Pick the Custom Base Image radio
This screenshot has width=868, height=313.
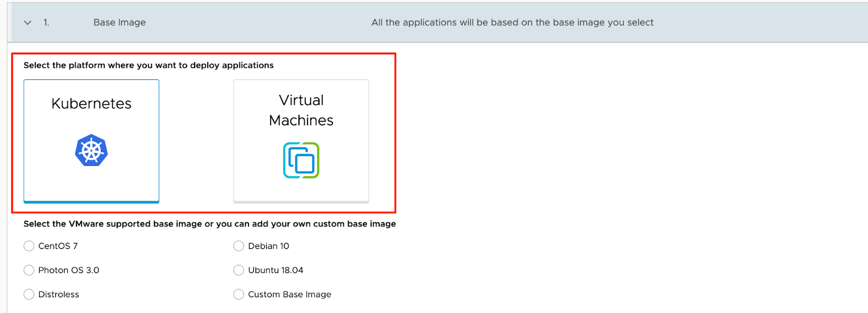pos(239,295)
